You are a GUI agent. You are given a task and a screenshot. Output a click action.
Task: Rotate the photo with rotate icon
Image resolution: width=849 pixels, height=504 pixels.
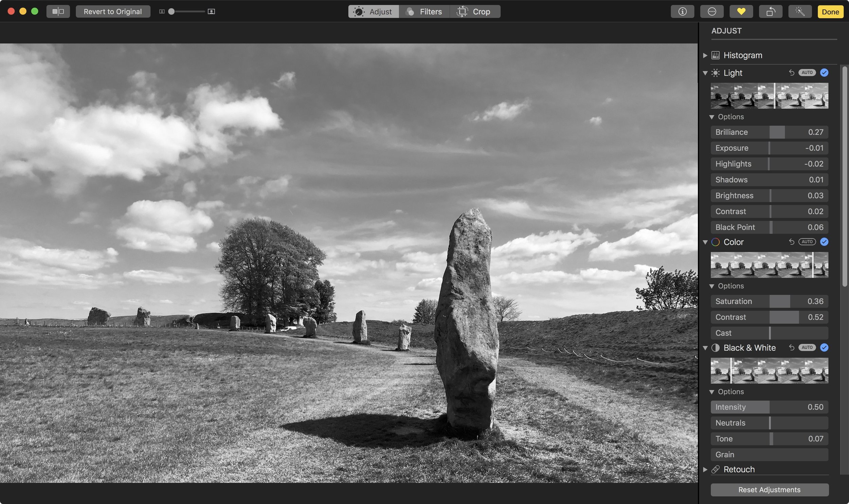pyautogui.click(x=771, y=12)
